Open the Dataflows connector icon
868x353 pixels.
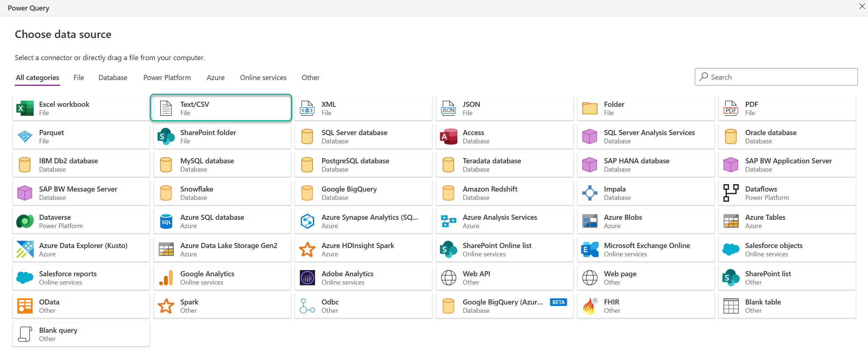point(731,193)
